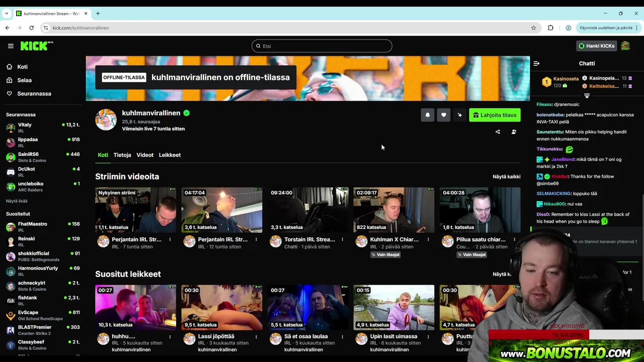
Task: Open the tab search dropdown arrow in the tab strip
Action: tap(6, 14)
